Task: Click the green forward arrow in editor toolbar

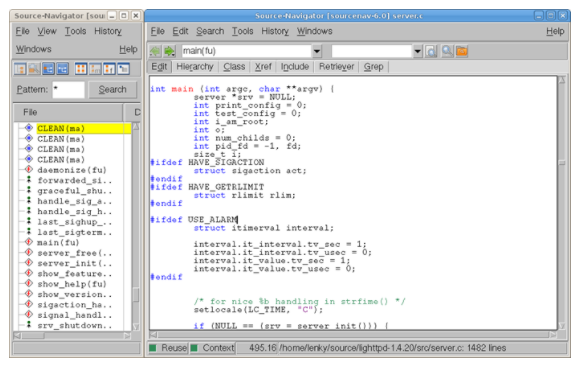Action: [x=169, y=51]
